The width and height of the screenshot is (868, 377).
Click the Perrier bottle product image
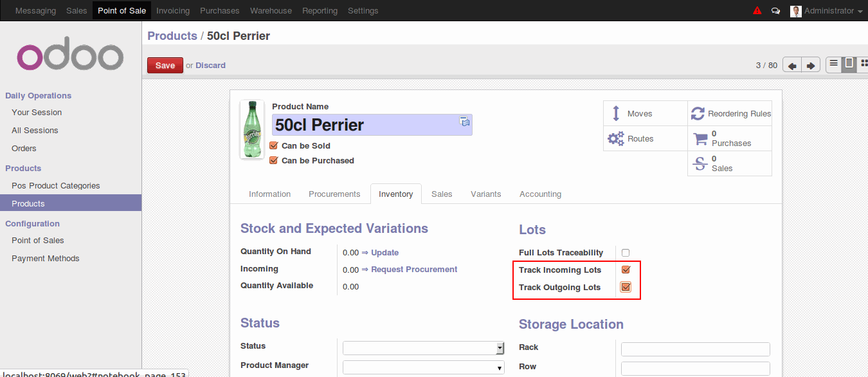(x=252, y=129)
